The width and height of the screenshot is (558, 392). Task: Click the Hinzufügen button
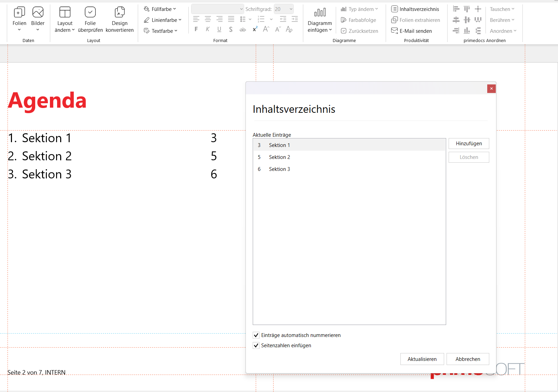click(x=469, y=144)
